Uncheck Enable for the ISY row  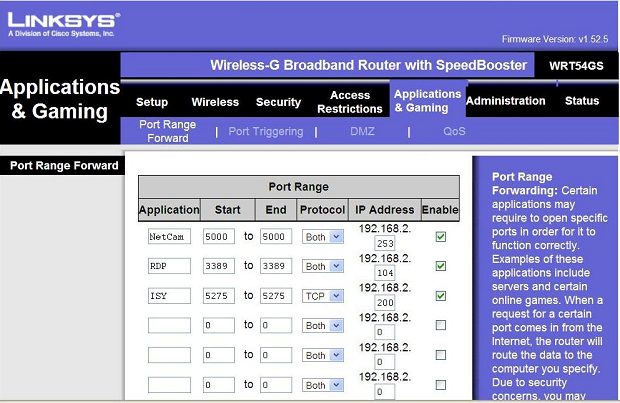point(440,296)
